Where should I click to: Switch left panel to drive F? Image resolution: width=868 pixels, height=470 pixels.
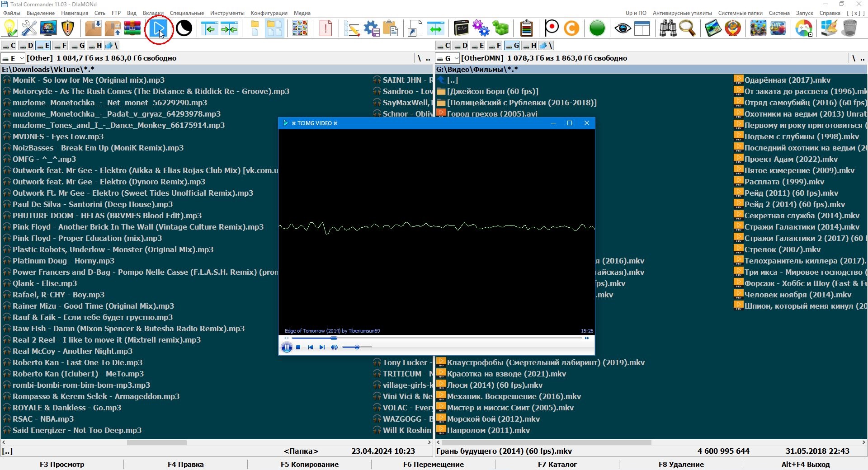pyautogui.click(x=60, y=46)
